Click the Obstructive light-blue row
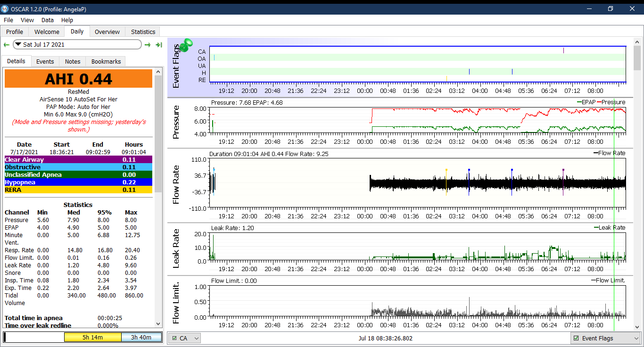This screenshot has height=347, width=644. click(78, 167)
